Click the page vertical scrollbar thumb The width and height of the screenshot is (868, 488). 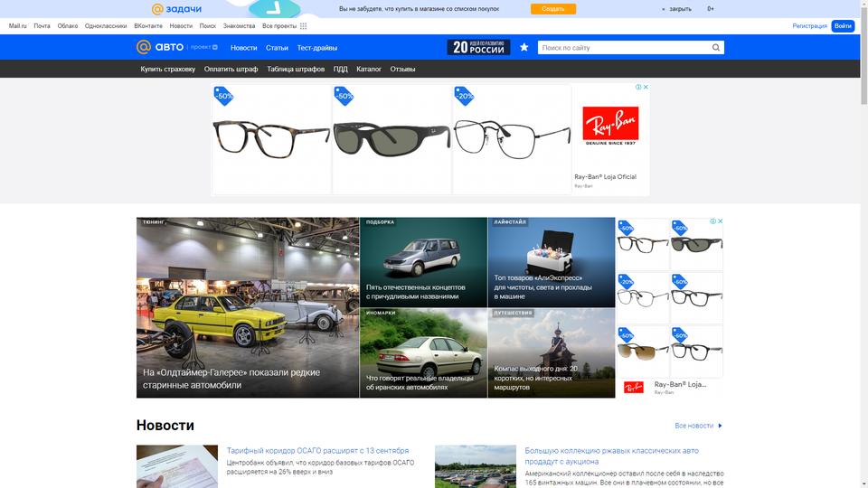[864, 58]
